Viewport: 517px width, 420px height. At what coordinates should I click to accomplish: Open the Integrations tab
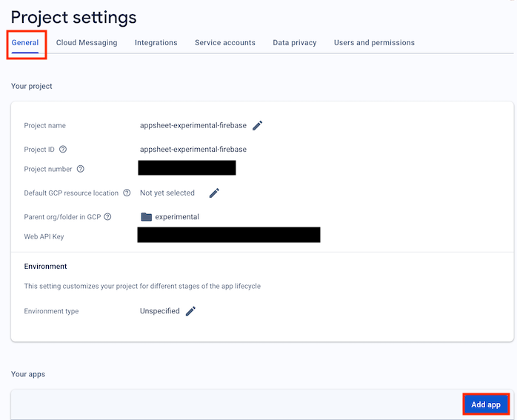(x=156, y=43)
